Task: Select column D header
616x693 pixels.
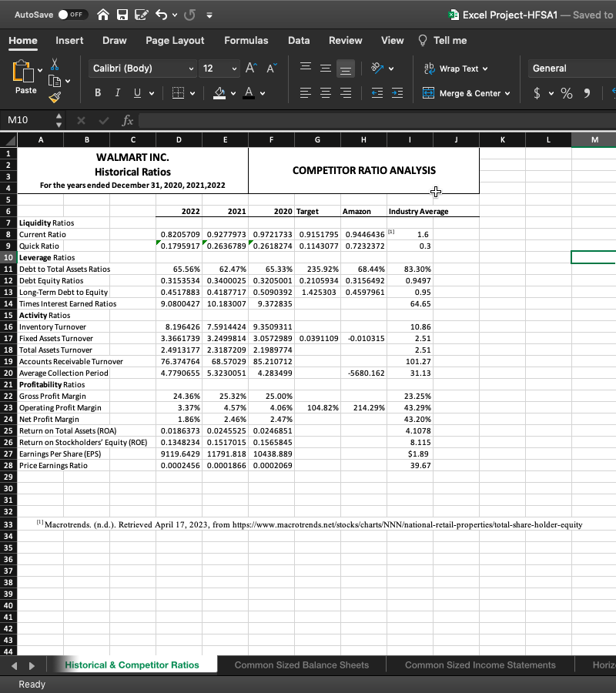Action: point(179,140)
